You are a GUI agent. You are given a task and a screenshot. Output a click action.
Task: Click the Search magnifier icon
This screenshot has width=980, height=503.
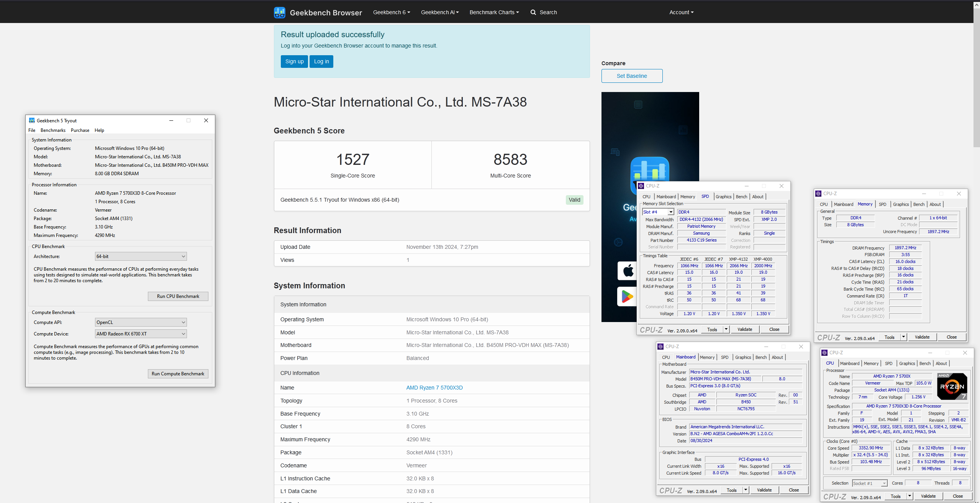click(533, 12)
